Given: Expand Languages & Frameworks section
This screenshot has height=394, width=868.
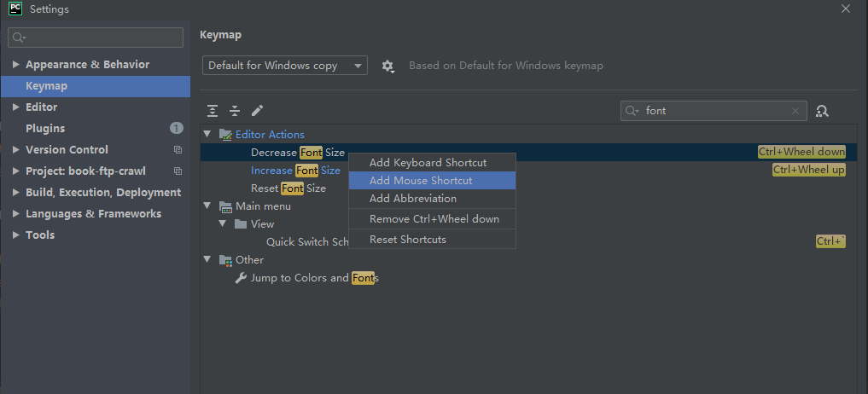Looking at the screenshot, I should tap(15, 213).
